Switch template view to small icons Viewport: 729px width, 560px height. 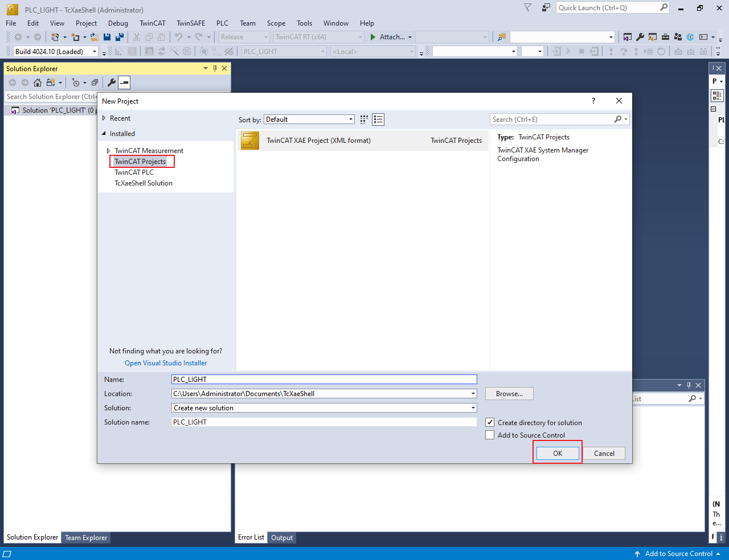tap(364, 120)
